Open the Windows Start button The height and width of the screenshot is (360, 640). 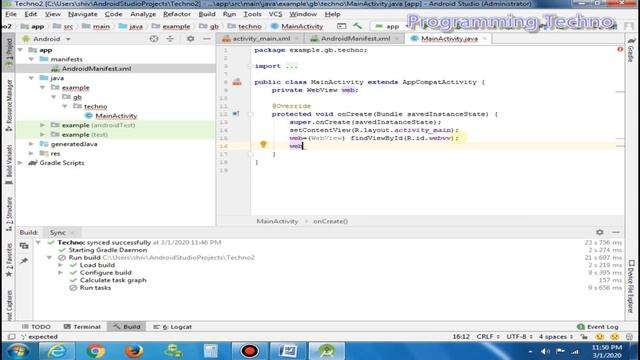(18, 351)
